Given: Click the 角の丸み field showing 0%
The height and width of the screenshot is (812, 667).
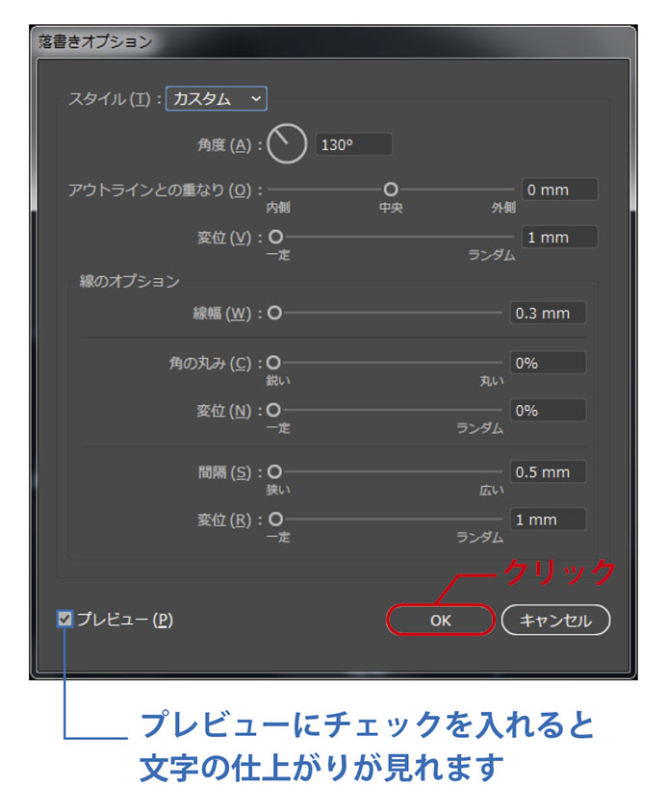Looking at the screenshot, I should click(548, 363).
